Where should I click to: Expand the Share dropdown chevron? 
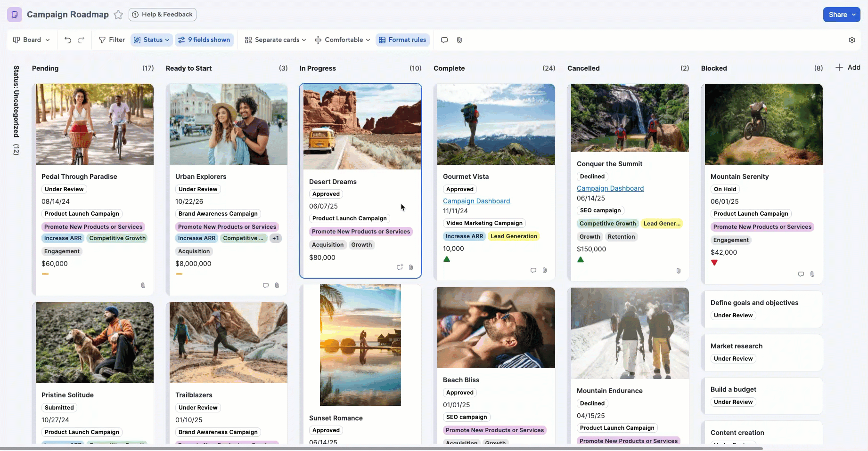click(854, 15)
